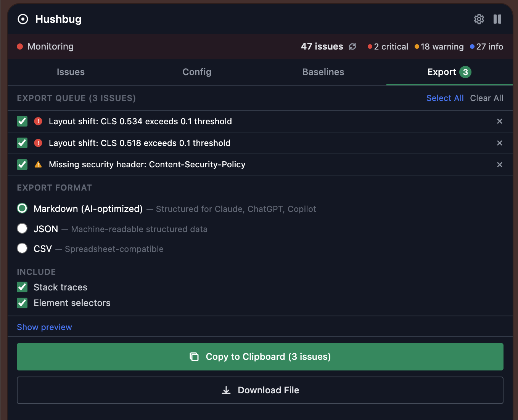Open the Config tab

pyautogui.click(x=197, y=72)
